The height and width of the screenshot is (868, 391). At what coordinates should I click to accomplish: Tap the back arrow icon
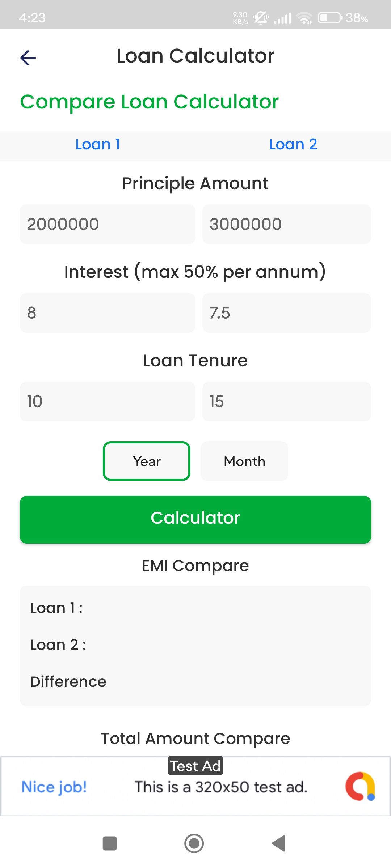point(28,58)
